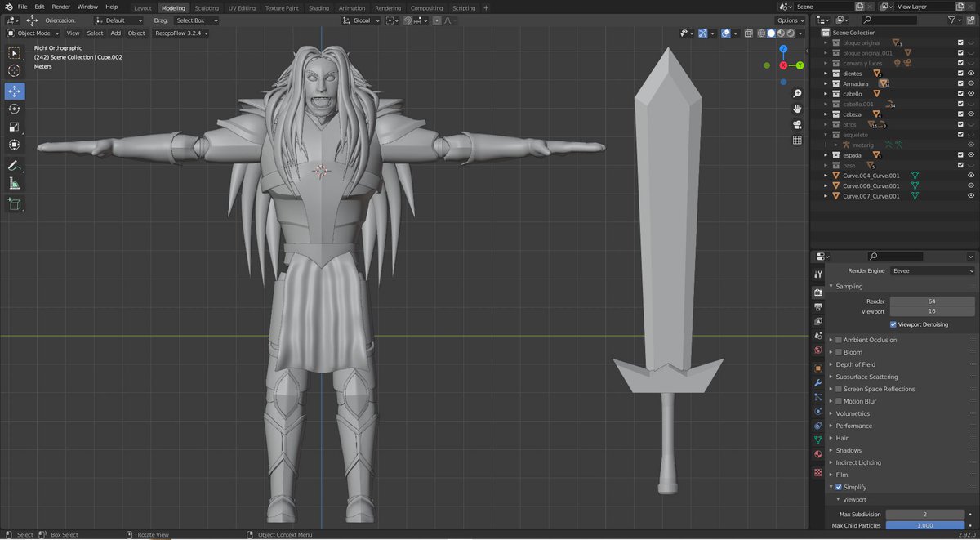Image resolution: width=980 pixels, height=540 pixels.
Task: Collapse the esqueleto collection in the outliner
Action: 826,134
